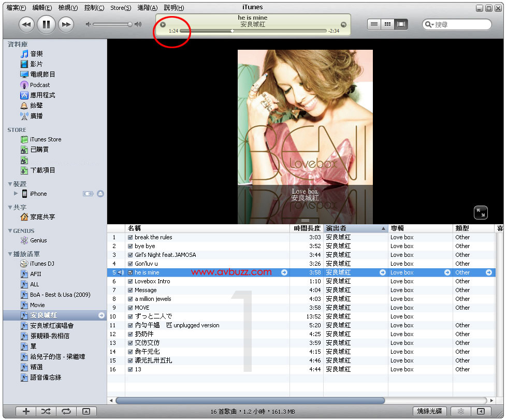Uncheck the 'break the rules' song checkbox
This screenshot has width=507, height=420.
tap(131, 237)
